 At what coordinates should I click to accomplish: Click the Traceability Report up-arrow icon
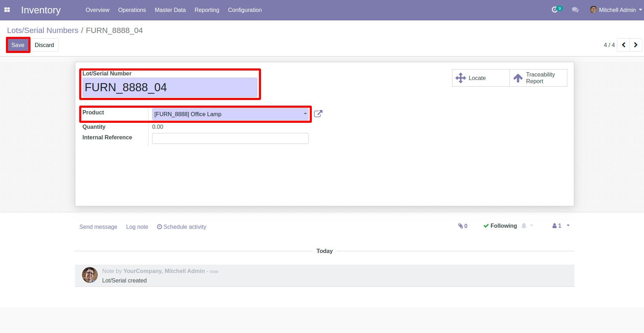518,78
